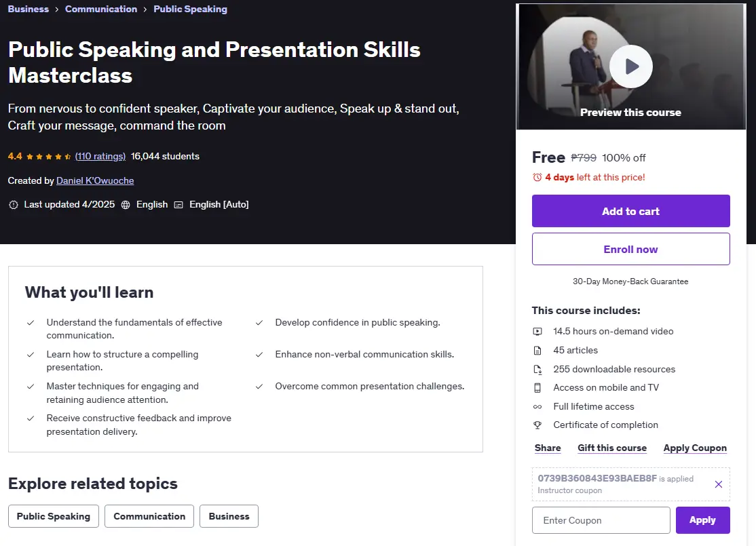Open instructor Daniel K'Owuoche's profile

tap(95, 180)
